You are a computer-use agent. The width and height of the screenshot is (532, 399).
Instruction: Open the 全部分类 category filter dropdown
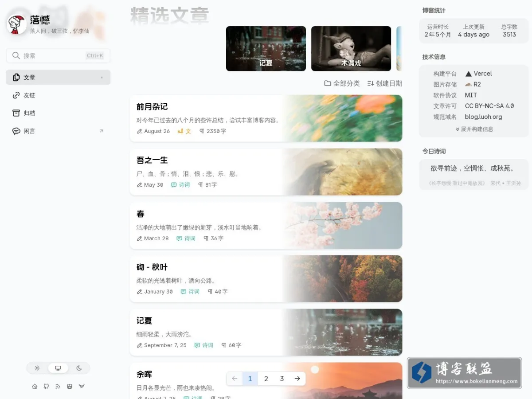pos(342,83)
